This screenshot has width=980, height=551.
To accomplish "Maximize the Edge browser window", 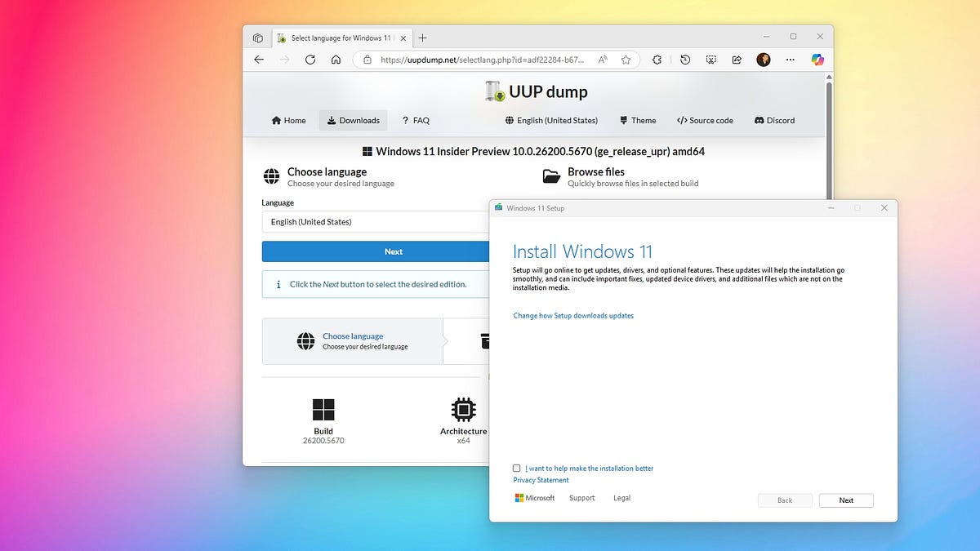I will point(793,37).
